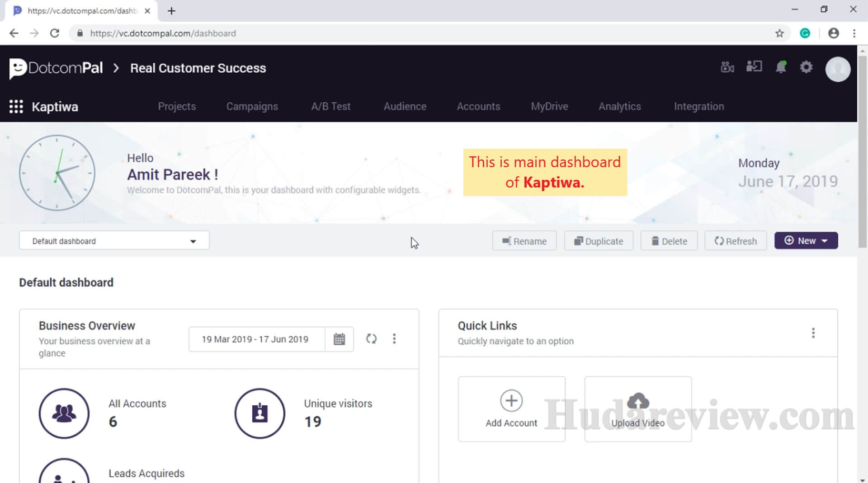Open settings gear icon in header
Viewport: 868px width, 483px height.
[806, 67]
